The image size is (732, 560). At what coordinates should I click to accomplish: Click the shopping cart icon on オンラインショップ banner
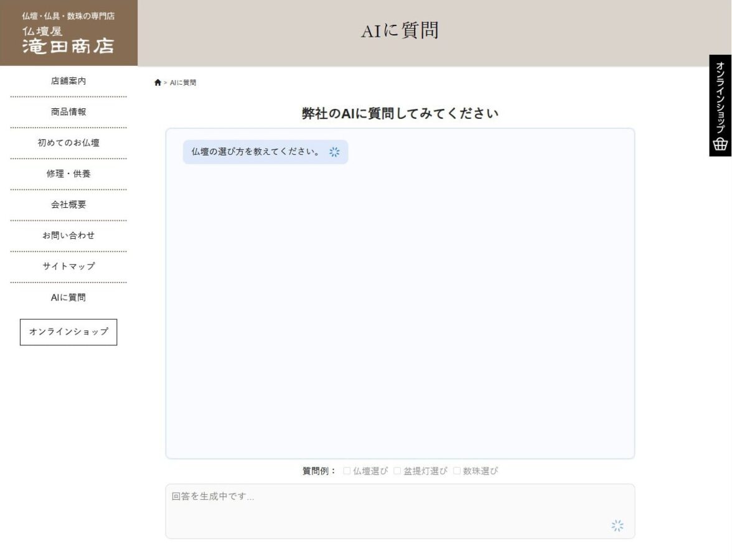(720, 144)
